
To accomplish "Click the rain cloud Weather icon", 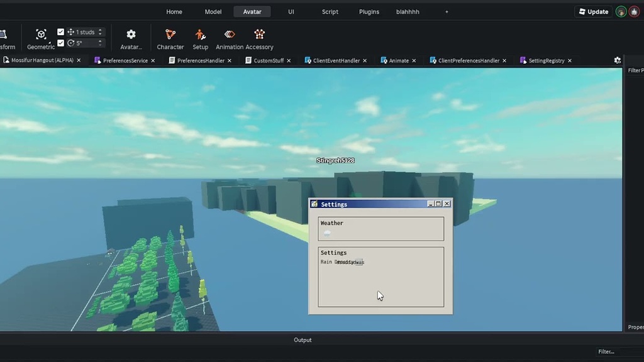I will pyautogui.click(x=327, y=233).
